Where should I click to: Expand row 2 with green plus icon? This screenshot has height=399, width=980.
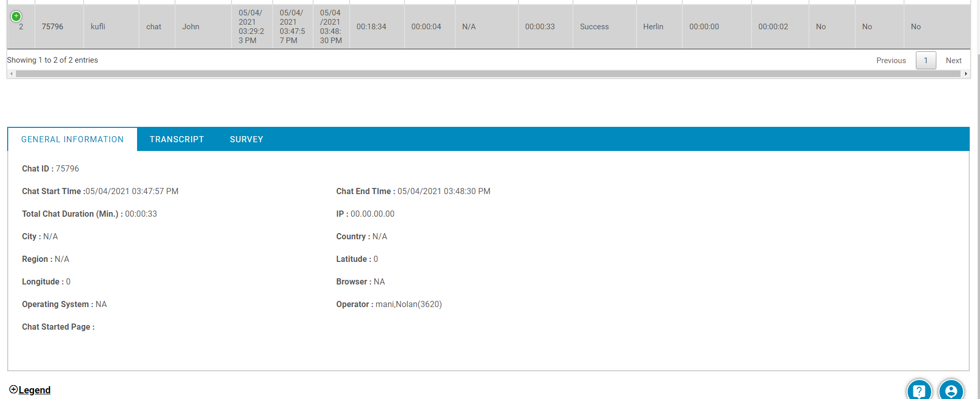point(16,16)
